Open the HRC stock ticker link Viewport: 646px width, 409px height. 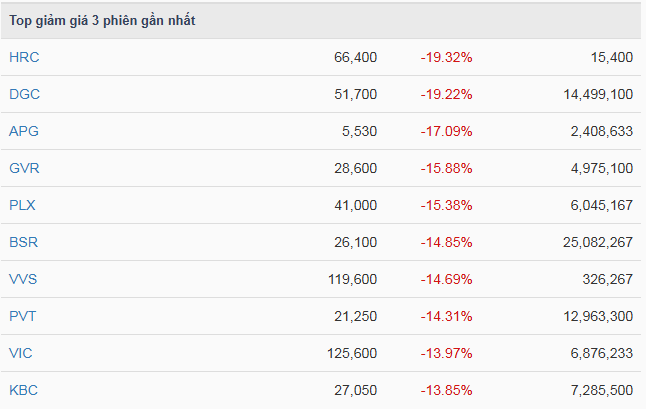(24, 57)
